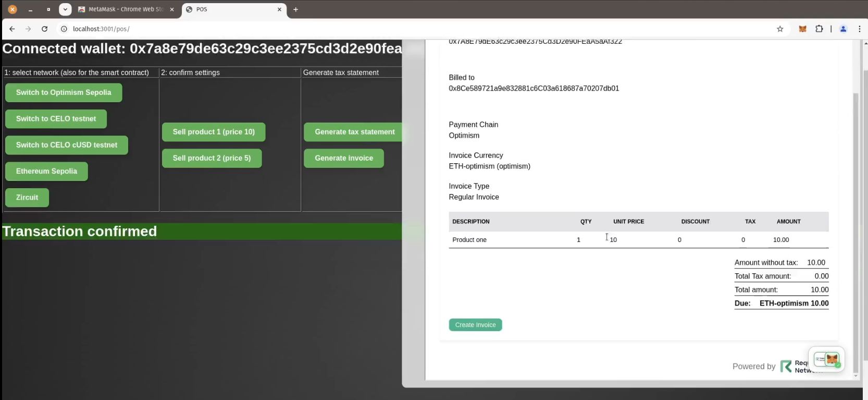Open the Chrome three-dot menu
The image size is (868, 400).
click(x=859, y=29)
